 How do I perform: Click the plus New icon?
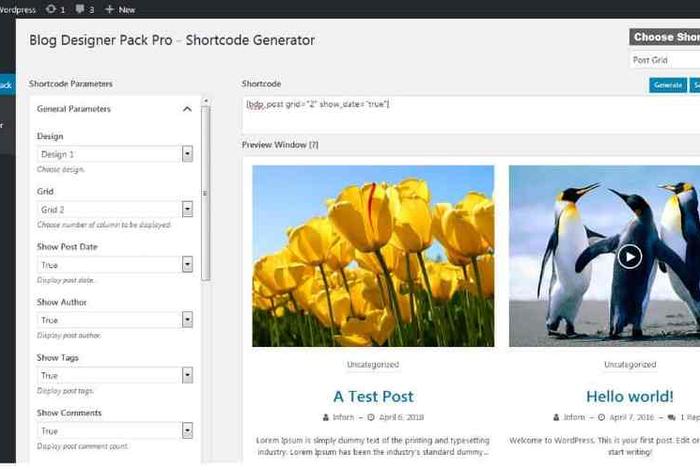tap(109, 9)
